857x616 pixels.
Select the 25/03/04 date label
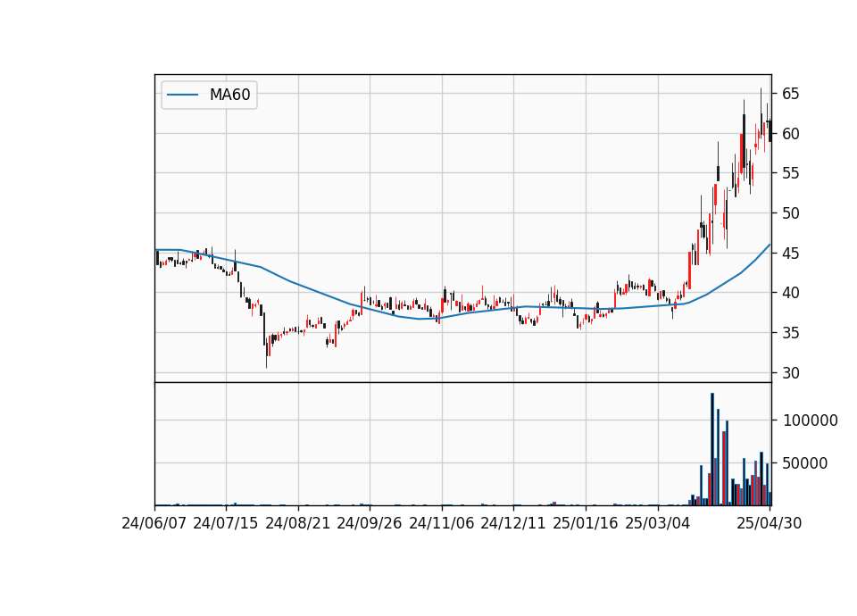click(x=658, y=523)
